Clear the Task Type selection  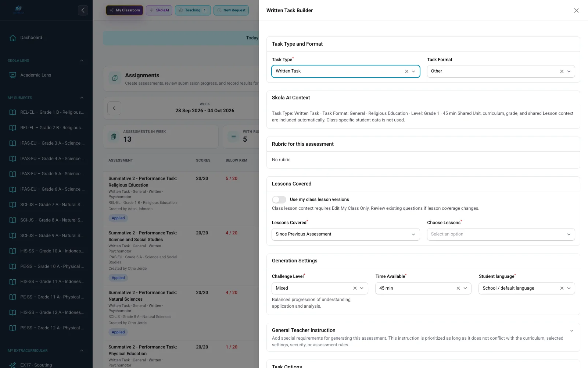click(406, 71)
